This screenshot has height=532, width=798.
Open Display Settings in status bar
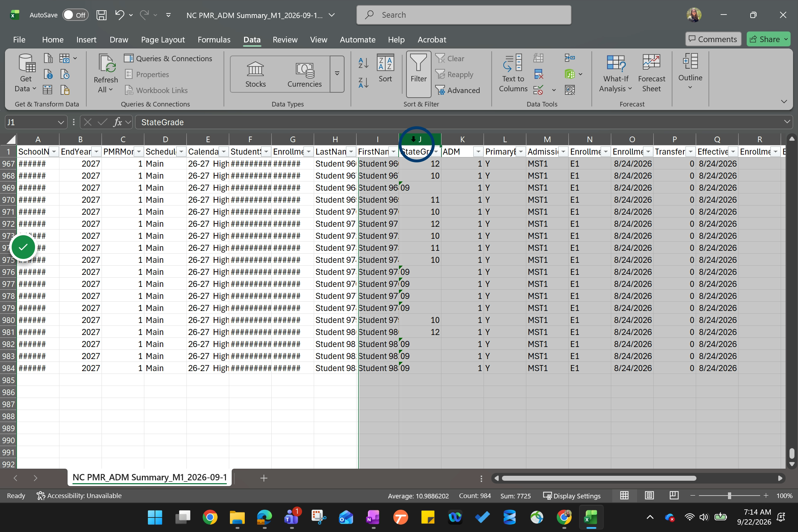[572, 496]
